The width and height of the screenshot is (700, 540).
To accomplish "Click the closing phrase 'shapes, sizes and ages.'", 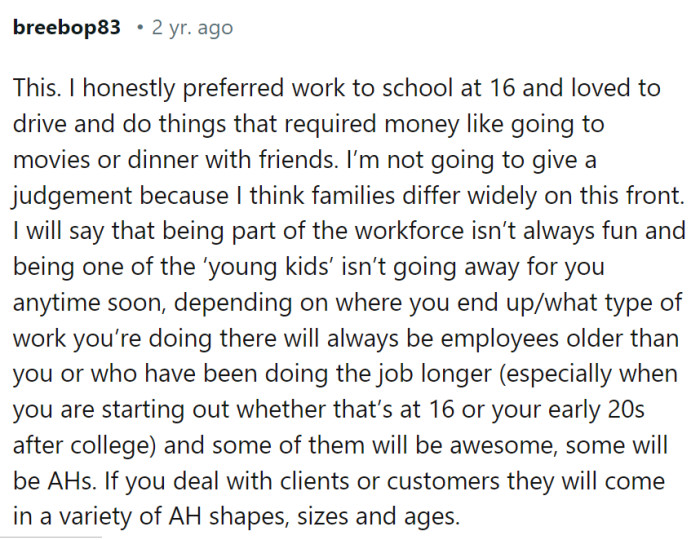I will pyautogui.click(x=335, y=516).
